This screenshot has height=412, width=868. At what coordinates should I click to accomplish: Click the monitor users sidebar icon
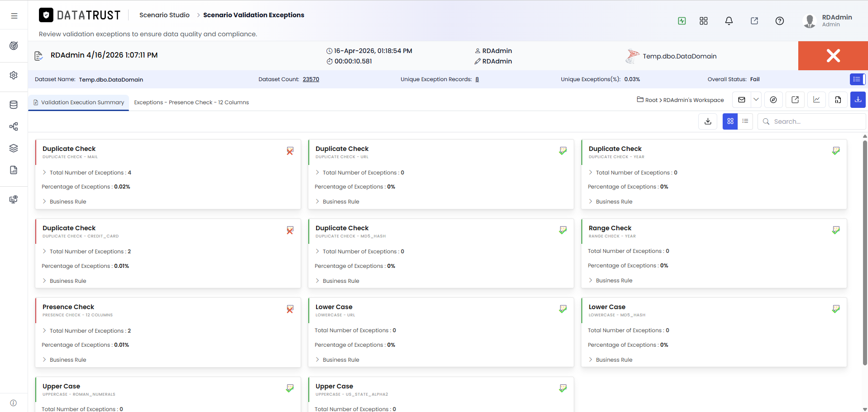[x=14, y=199]
